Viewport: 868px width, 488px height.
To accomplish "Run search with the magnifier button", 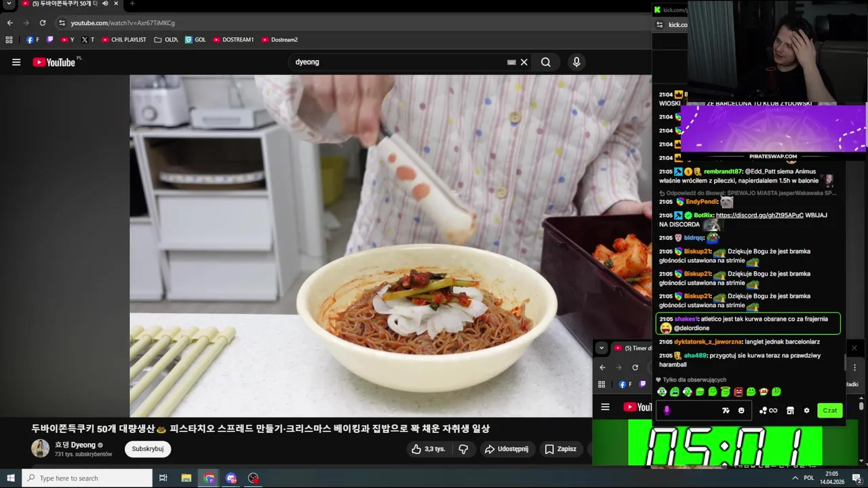I will point(545,62).
